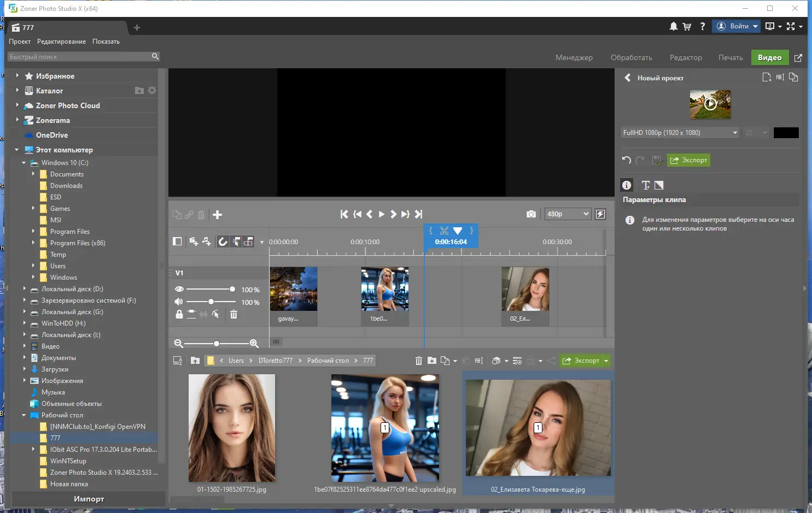
Task: Switch to the Редактор tab
Action: pyautogui.click(x=685, y=57)
